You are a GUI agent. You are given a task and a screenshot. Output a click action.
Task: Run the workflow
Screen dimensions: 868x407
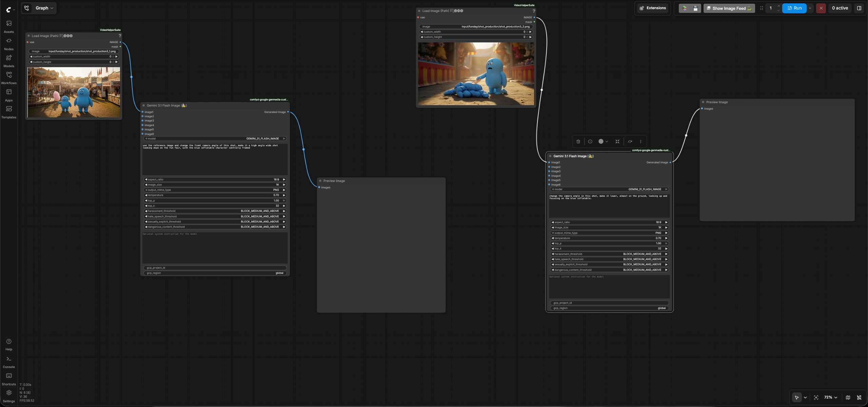[x=794, y=8]
